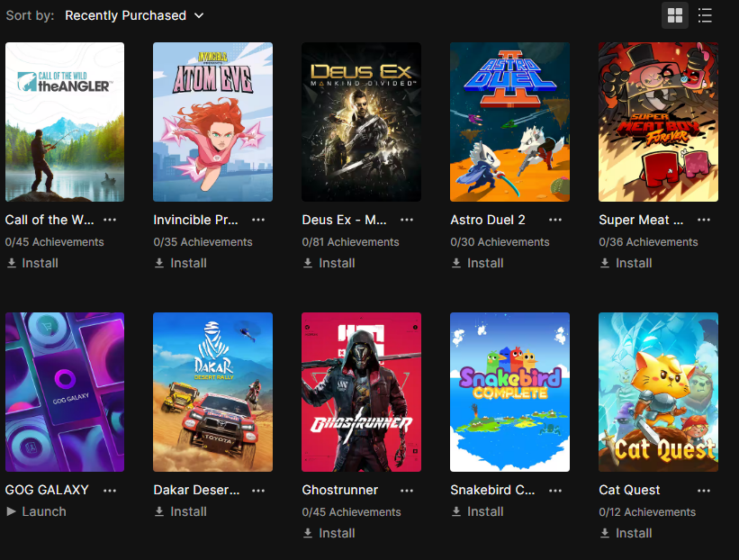The image size is (739, 560).
Task: Open more options for Invincible Presents Atom Eve
Action: click(x=258, y=220)
